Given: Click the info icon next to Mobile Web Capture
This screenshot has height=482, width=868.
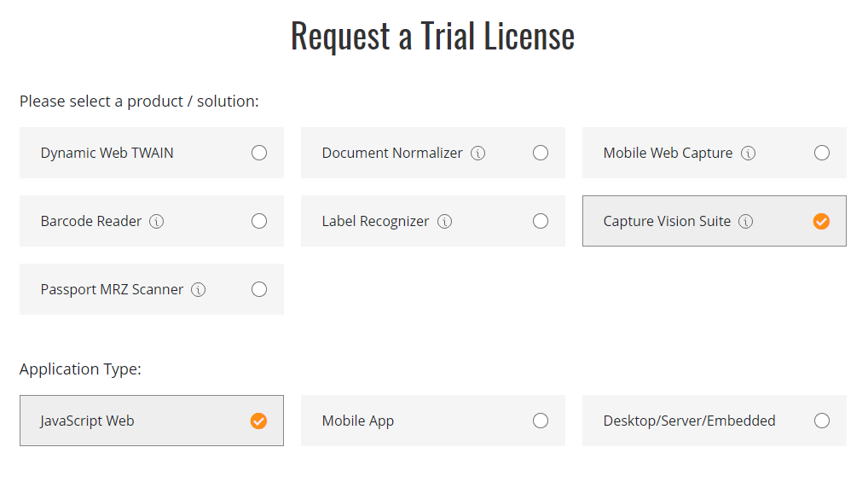Looking at the screenshot, I should (748, 154).
